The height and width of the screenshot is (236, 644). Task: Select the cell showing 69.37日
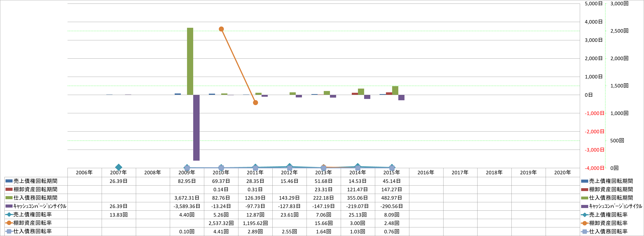pos(221,181)
